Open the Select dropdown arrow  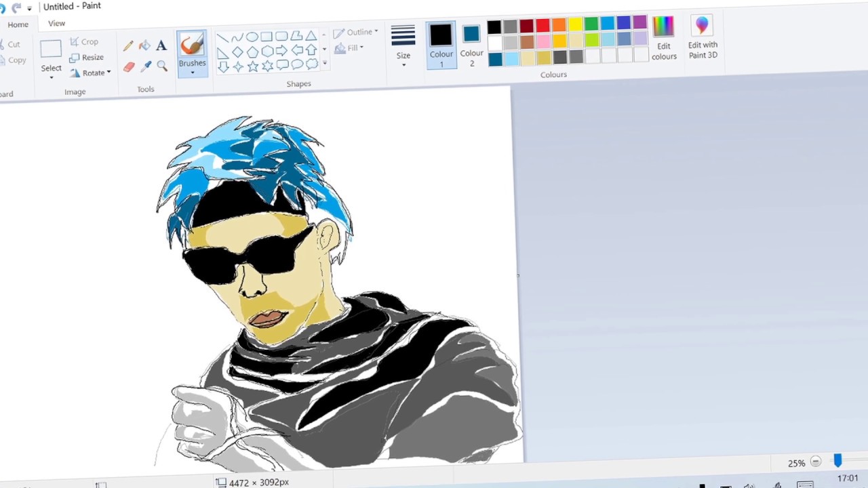coord(51,77)
